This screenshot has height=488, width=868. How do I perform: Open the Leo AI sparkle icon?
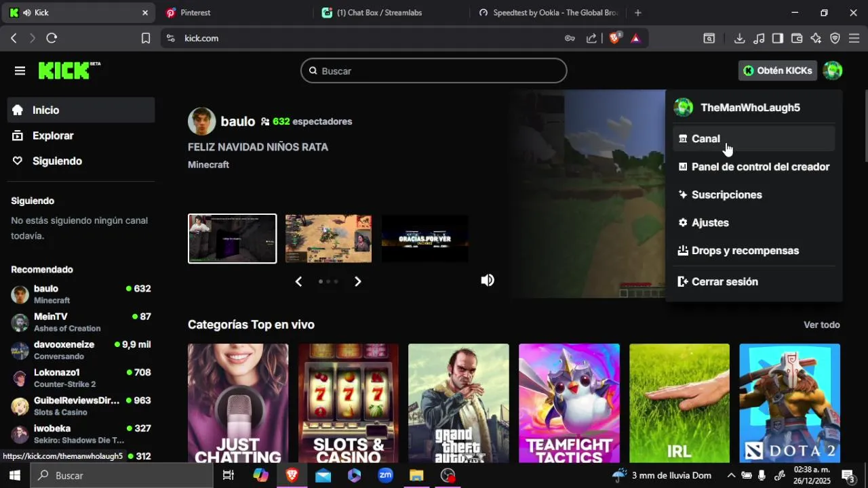pyautogui.click(x=816, y=39)
